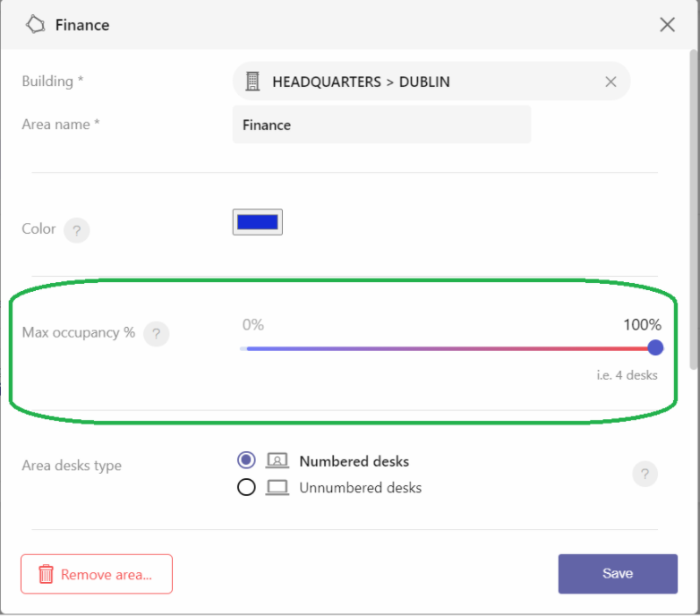The width and height of the screenshot is (700, 616).
Task: Click the polygon area icon beside Finance title
Action: tap(35, 24)
